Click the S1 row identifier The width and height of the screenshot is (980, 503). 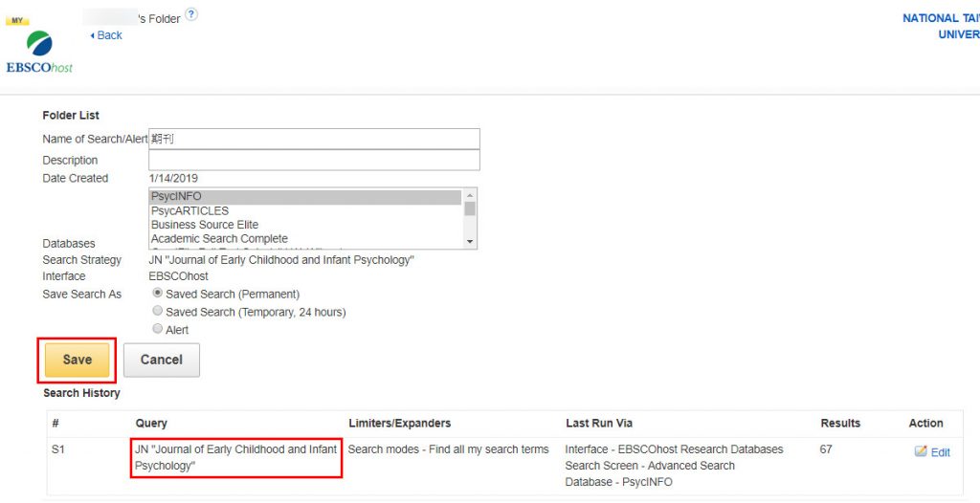point(57,449)
